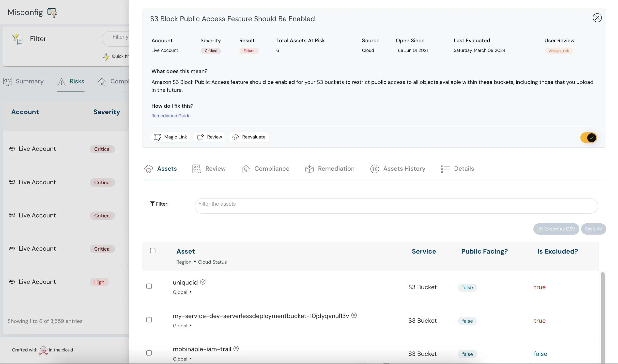This screenshot has height=364, width=618.
Task: Expand my-service-dev-serverlessdeploymentbucket chevron icon
Action: tap(354, 315)
